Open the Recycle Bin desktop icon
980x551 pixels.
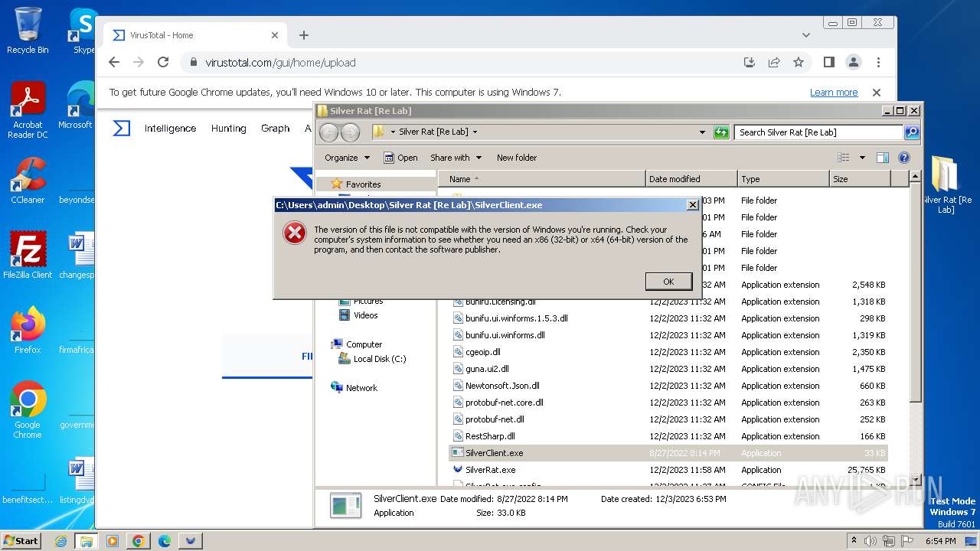point(28,31)
